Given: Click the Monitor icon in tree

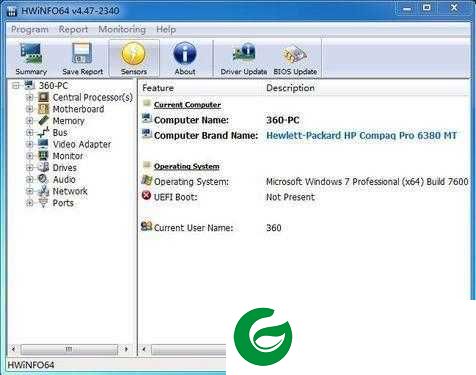Looking at the screenshot, I should click(43, 156).
